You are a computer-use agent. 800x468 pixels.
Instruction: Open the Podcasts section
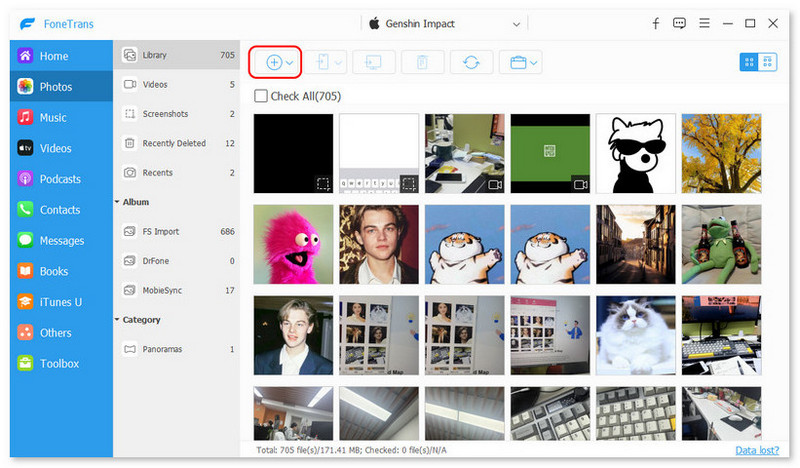pyautogui.click(x=61, y=179)
